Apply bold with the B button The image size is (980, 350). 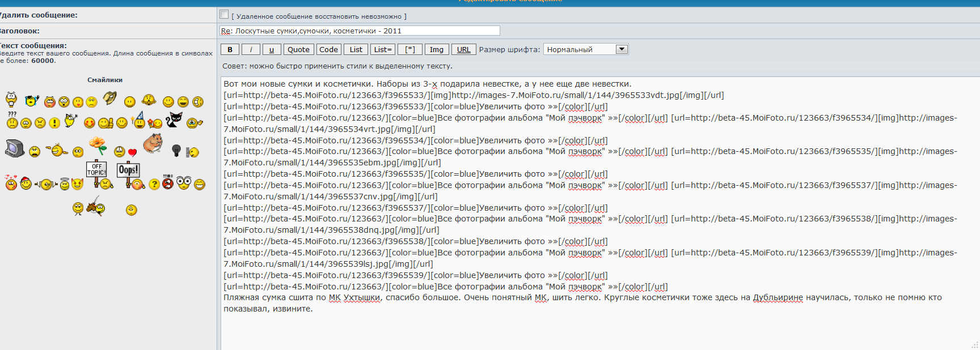tap(230, 49)
